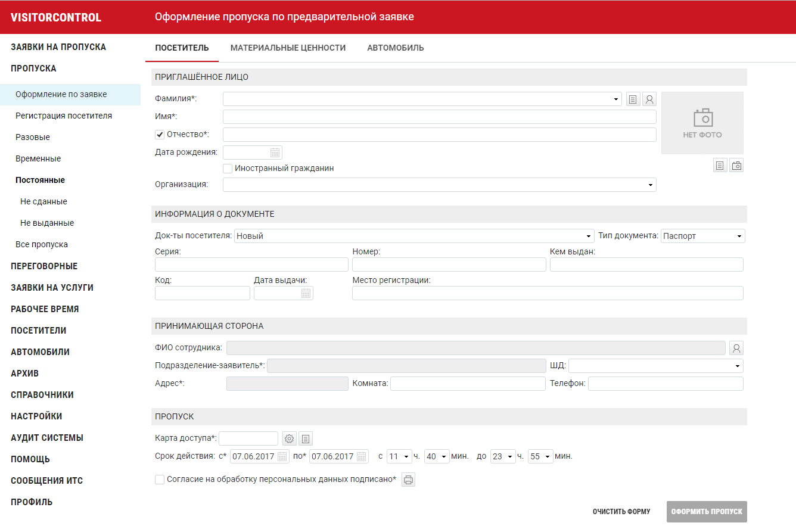Viewport: 796px width, 532px height.
Task: Click into the Номер input field
Action: pos(449,265)
